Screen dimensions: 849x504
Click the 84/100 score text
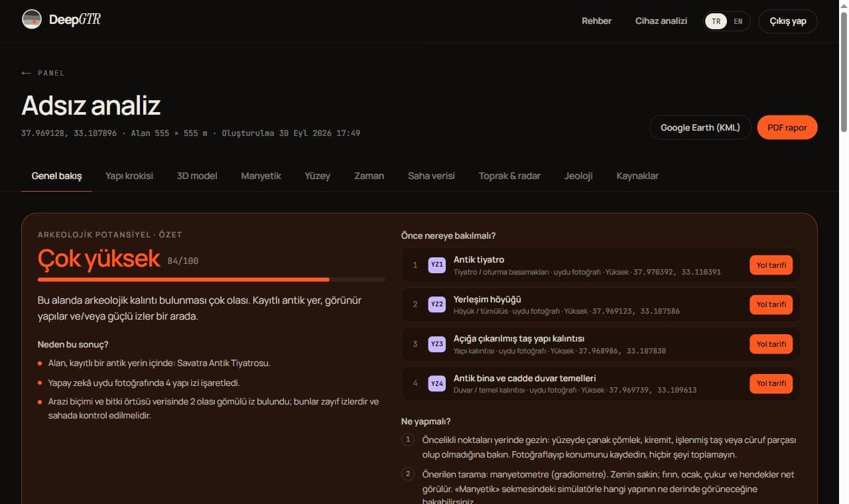(183, 261)
